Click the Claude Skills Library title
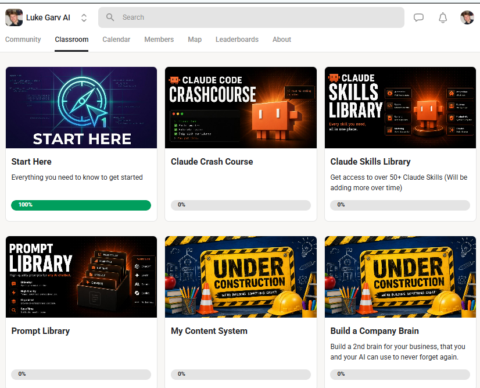This screenshot has width=480, height=388. coord(370,162)
